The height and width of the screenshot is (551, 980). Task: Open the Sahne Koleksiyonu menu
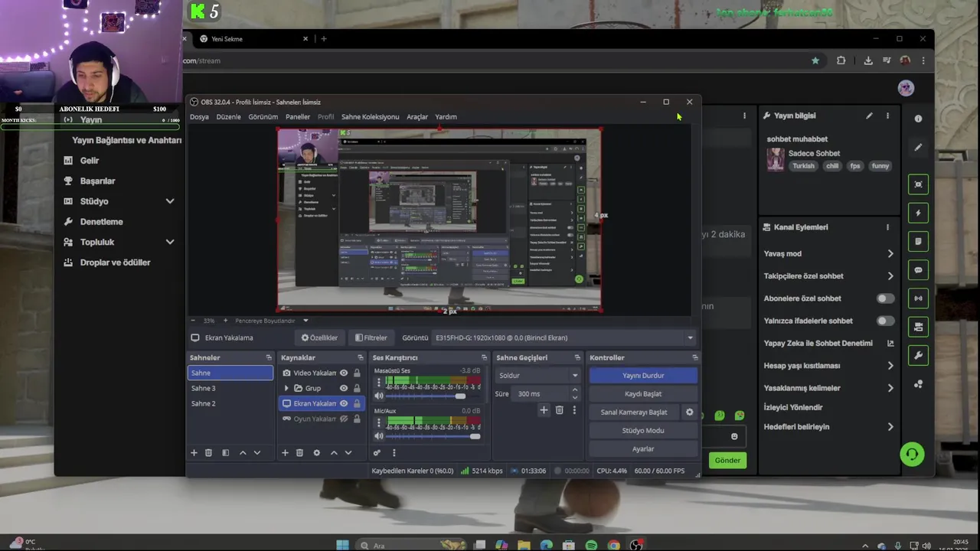coord(370,117)
